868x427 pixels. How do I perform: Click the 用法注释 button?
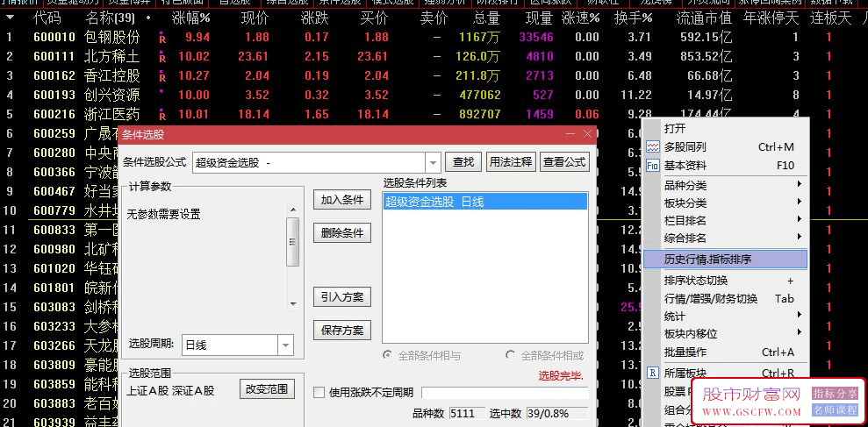pyautogui.click(x=511, y=162)
